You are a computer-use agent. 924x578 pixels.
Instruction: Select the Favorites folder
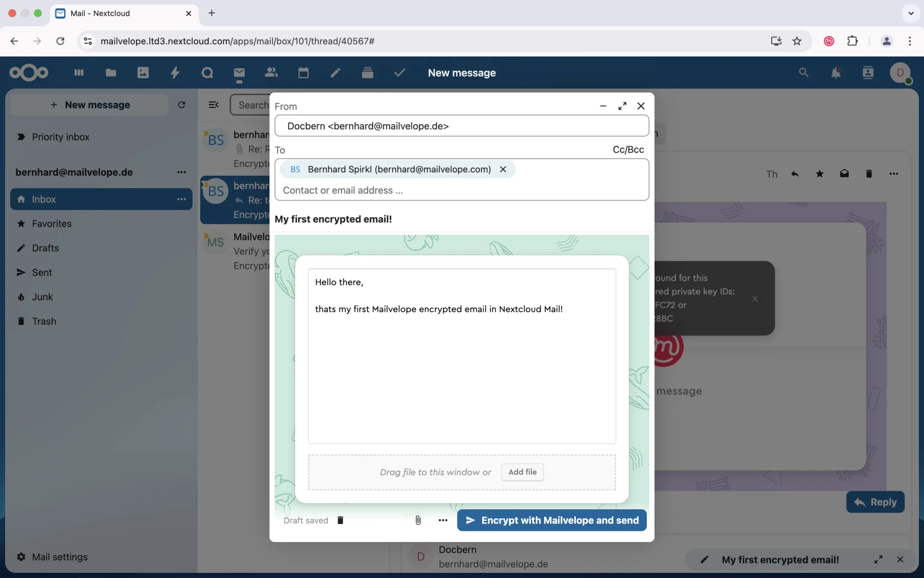(101, 223)
